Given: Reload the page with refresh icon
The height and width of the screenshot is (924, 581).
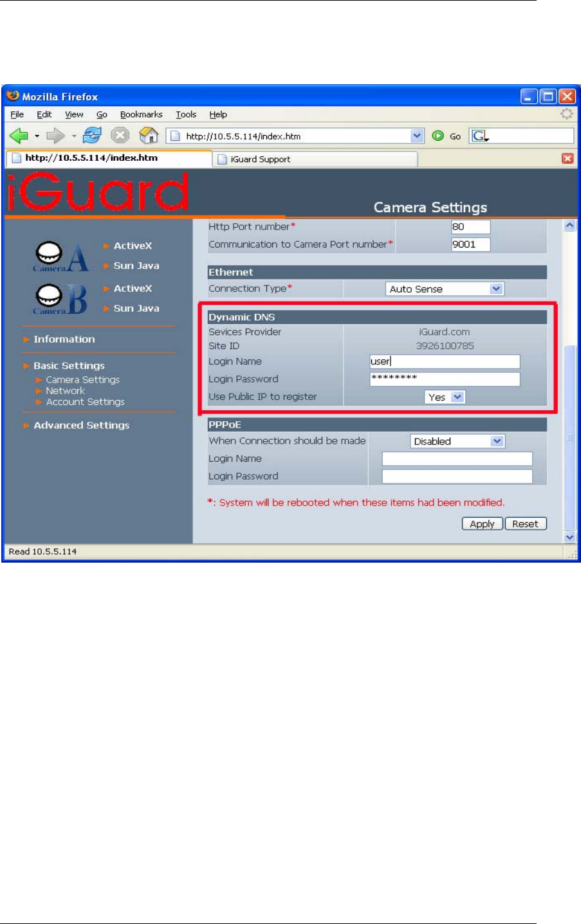Looking at the screenshot, I should click(93, 136).
